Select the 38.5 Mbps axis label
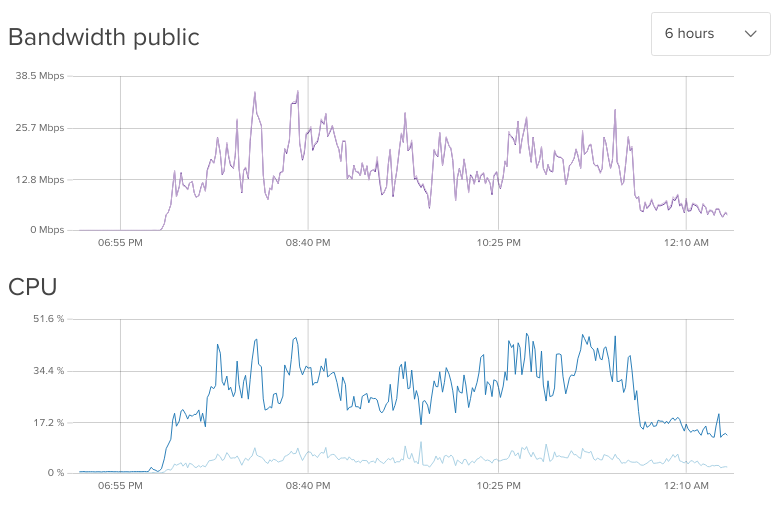The width and height of the screenshot is (780, 511). click(41, 76)
